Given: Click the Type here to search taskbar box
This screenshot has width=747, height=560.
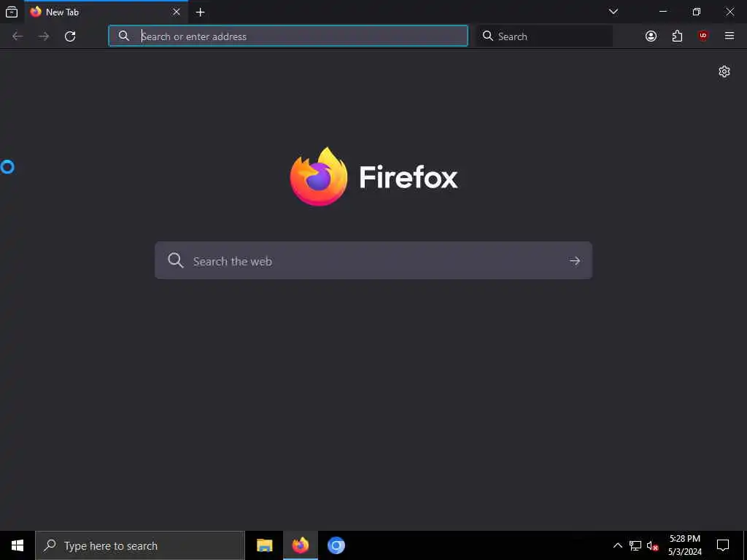Looking at the screenshot, I should 140,545.
